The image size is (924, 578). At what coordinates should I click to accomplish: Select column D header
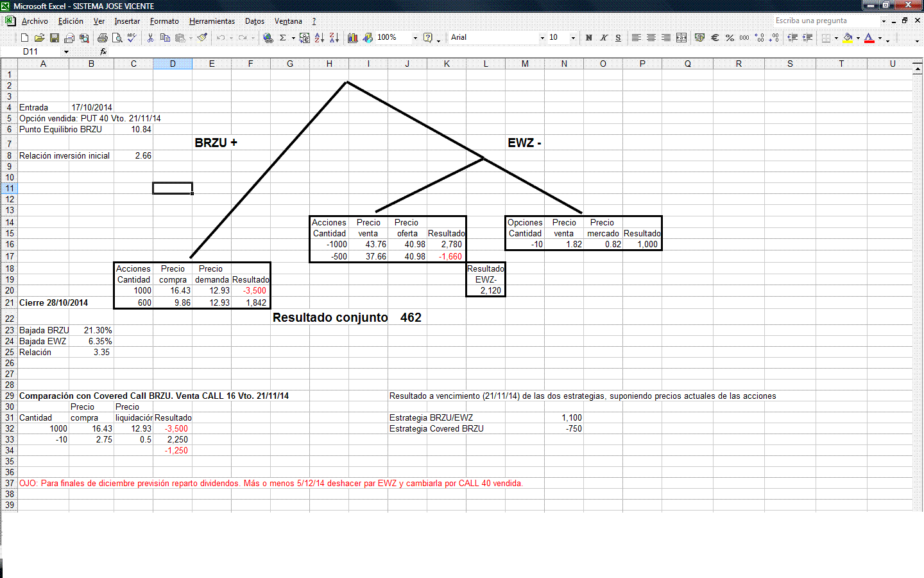click(x=173, y=64)
